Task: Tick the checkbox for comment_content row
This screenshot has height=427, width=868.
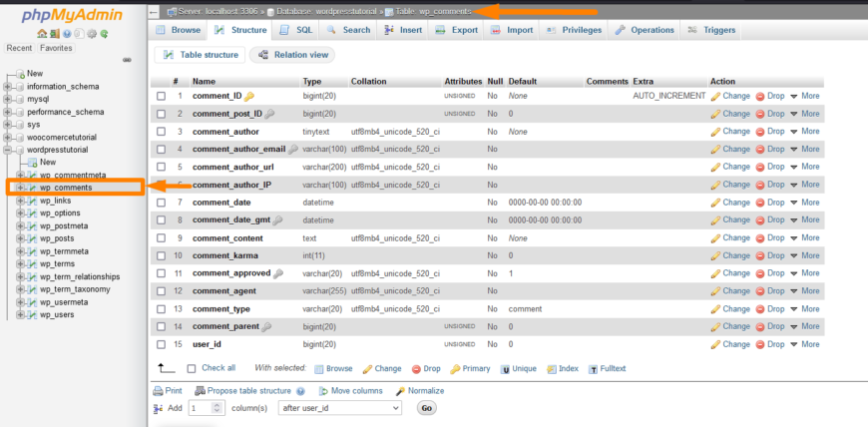Action: pyautogui.click(x=161, y=238)
